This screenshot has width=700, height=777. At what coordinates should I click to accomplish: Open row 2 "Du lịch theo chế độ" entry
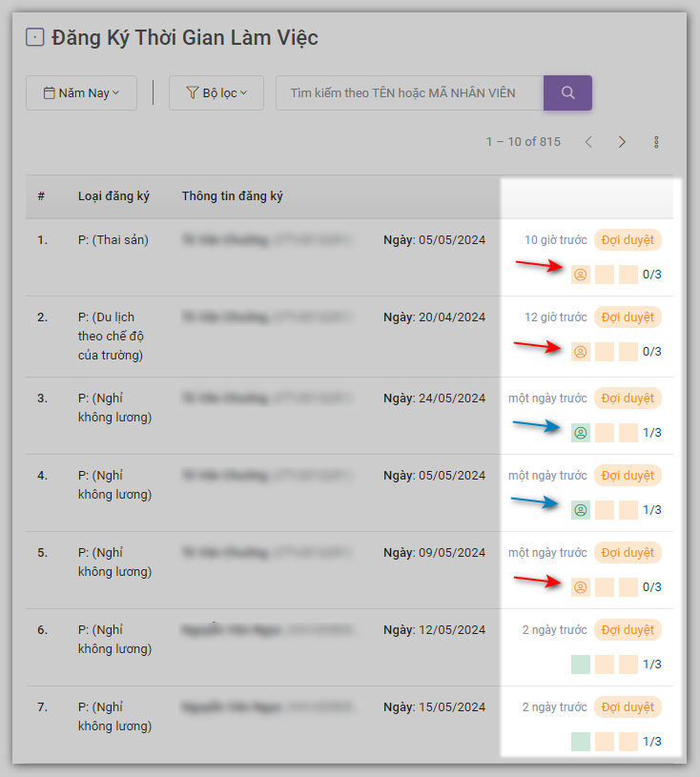coord(111,336)
